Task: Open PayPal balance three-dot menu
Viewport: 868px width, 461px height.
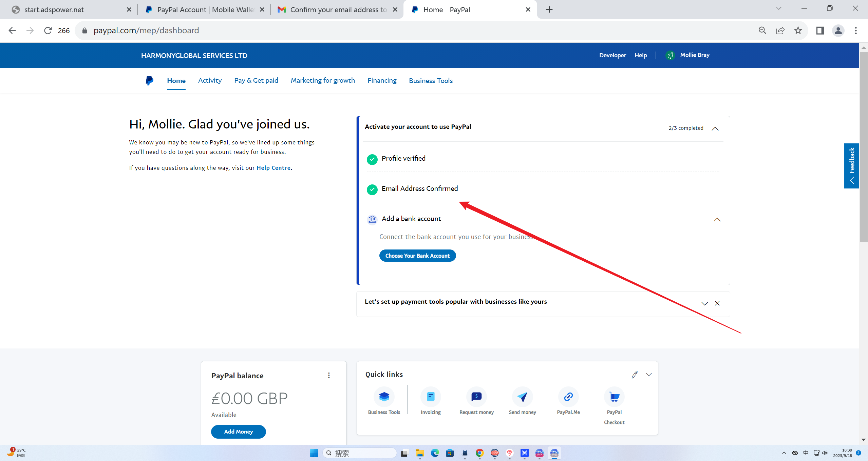Action: click(x=329, y=375)
